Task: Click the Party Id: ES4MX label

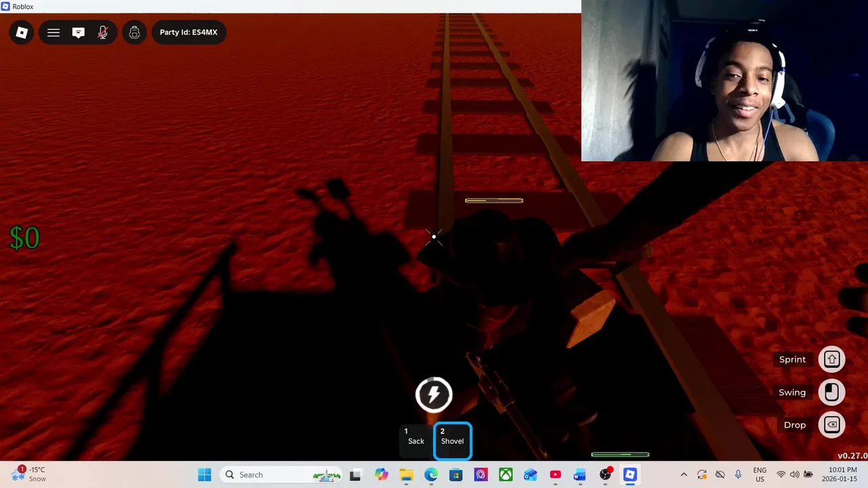Action: tap(189, 33)
